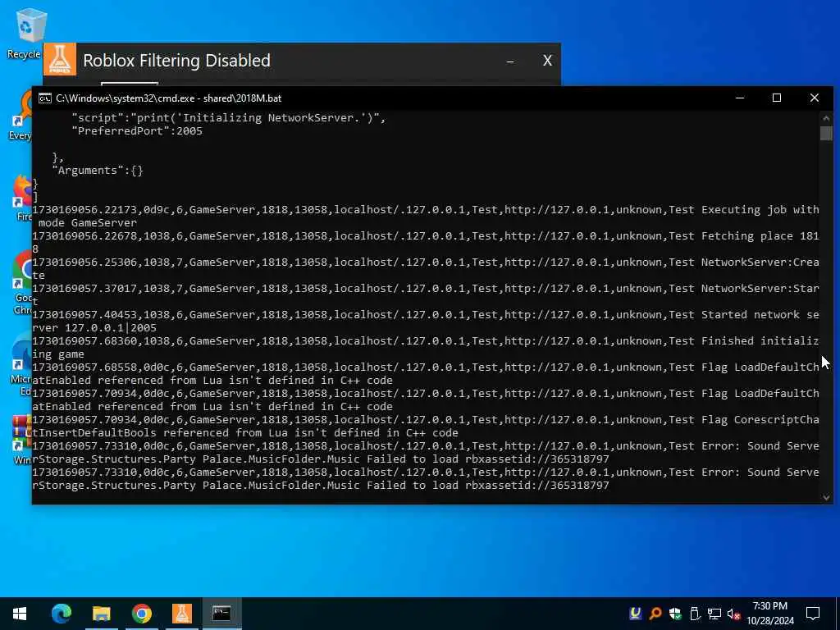Open the Action Center notification icon

pos(813,614)
